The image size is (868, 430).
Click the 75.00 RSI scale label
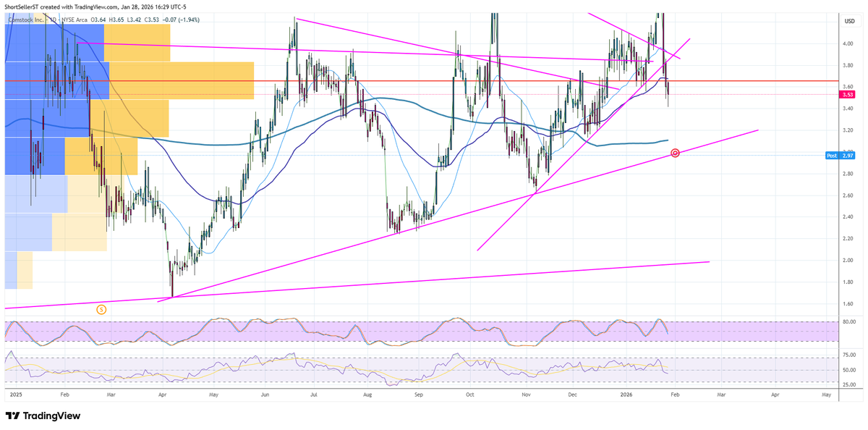(x=849, y=355)
